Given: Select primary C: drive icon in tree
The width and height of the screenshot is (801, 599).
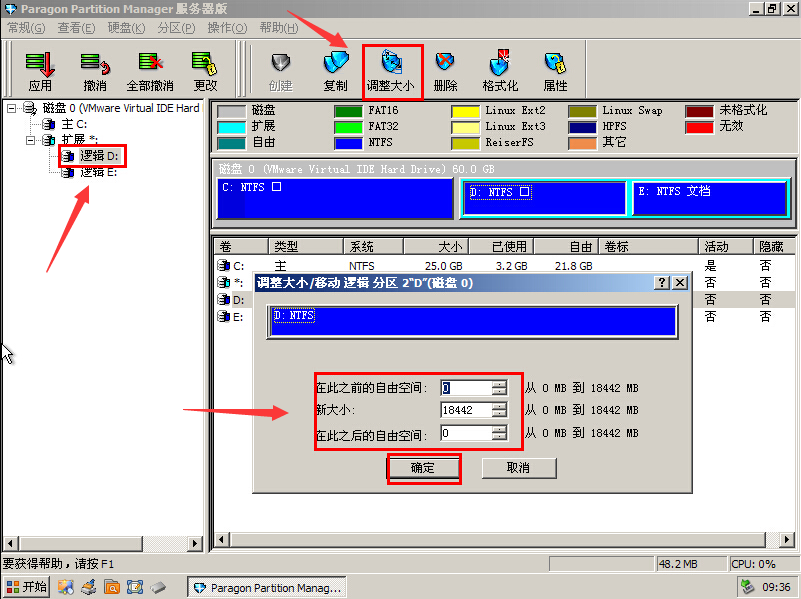Looking at the screenshot, I should tap(49, 124).
